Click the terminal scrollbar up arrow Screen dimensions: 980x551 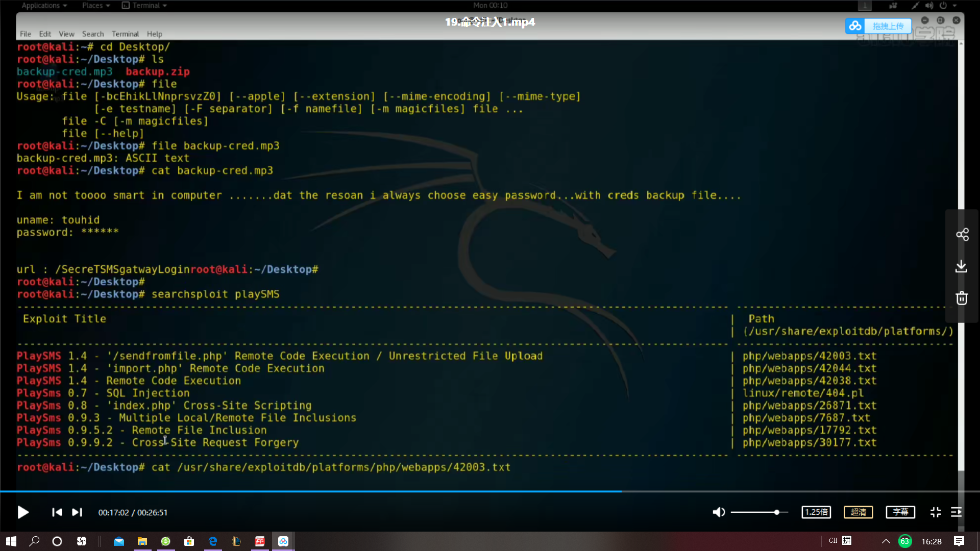(x=961, y=44)
